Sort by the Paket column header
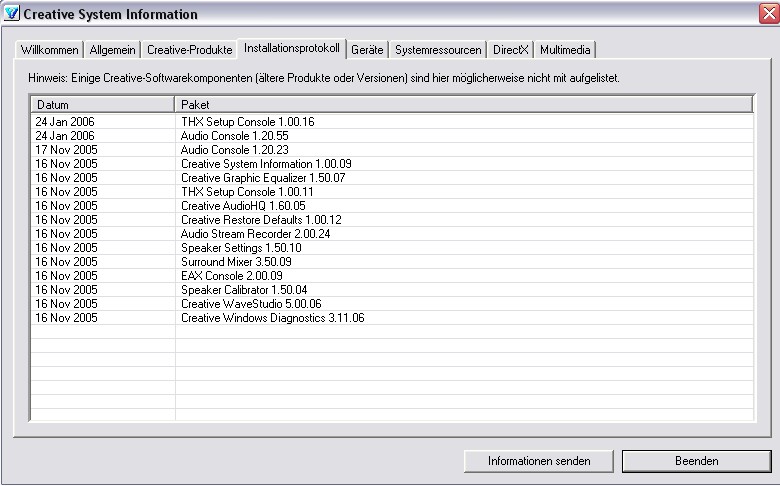Image resolution: width=780 pixels, height=486 pixels. click(464, 104)
